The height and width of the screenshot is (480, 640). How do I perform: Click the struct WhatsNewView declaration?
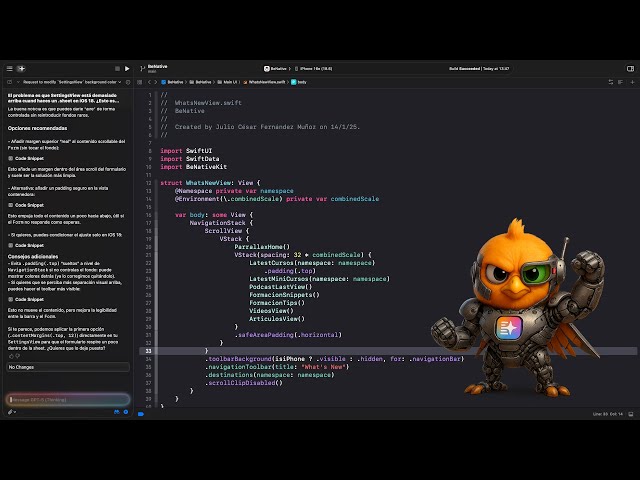pos(210,183)
